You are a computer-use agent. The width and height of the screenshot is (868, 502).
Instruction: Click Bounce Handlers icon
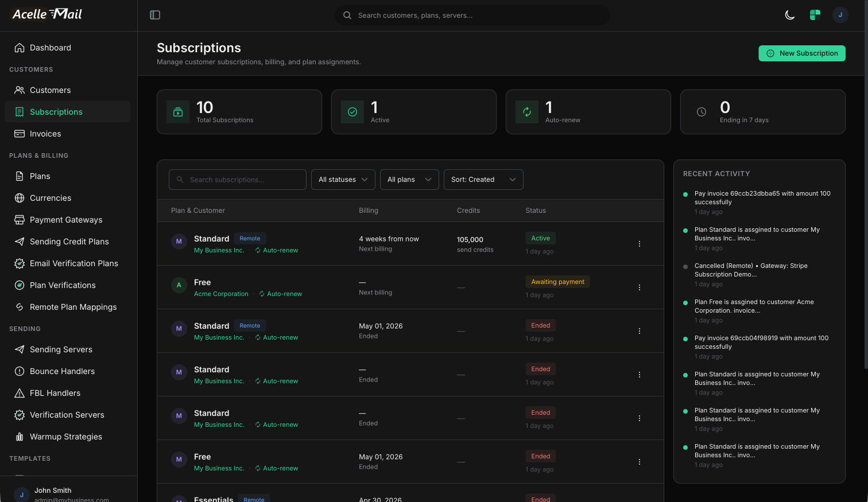(20, 371)
